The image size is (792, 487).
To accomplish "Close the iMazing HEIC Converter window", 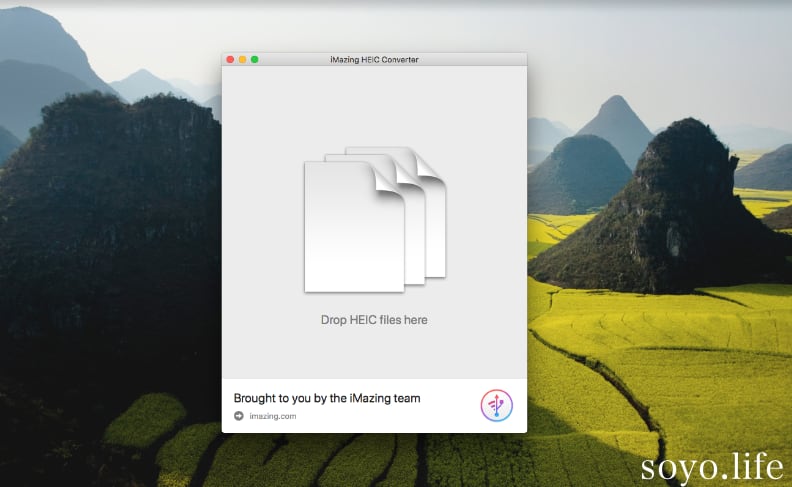I will [230, 60].
